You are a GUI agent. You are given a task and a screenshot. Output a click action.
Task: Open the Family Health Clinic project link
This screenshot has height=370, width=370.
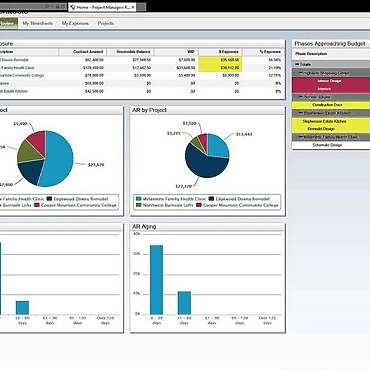coord(17,68)
